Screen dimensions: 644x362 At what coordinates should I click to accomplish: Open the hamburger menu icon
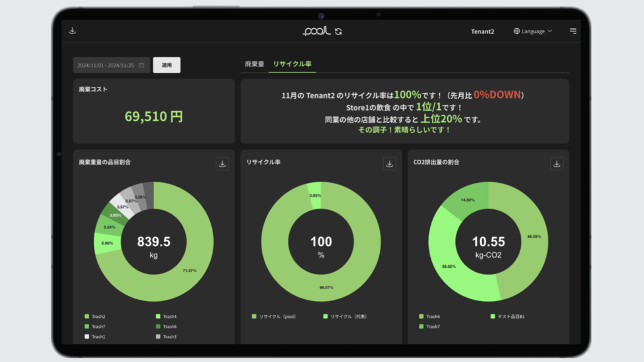[572, 31]
